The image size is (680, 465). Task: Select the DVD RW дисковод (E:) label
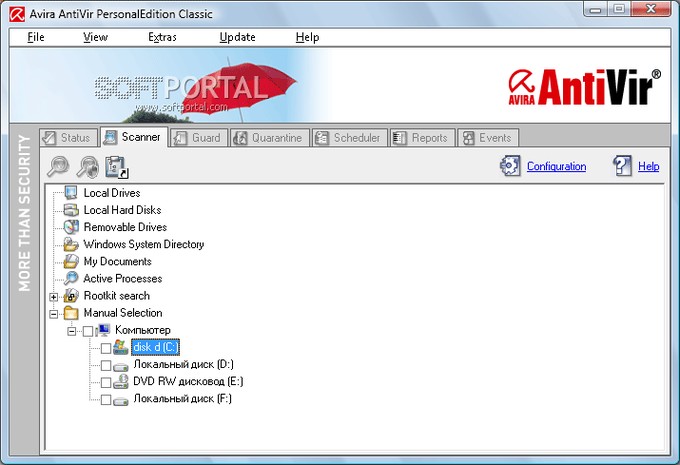click(188, 381)
